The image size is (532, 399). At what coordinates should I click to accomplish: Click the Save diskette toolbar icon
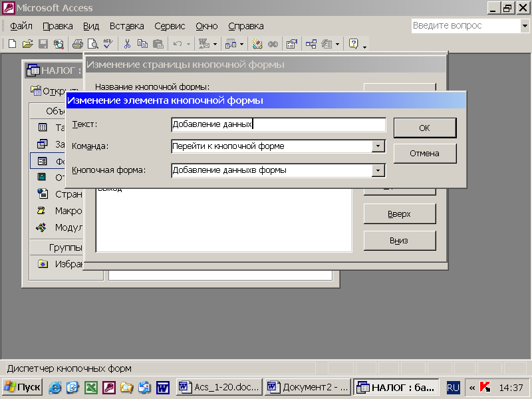pos(43,44)
